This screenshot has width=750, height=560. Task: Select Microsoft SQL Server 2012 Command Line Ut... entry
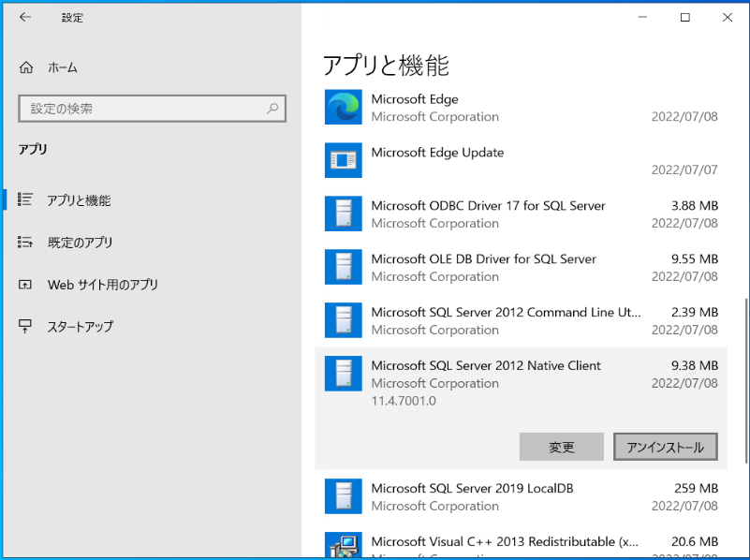(x=506, y=312)
